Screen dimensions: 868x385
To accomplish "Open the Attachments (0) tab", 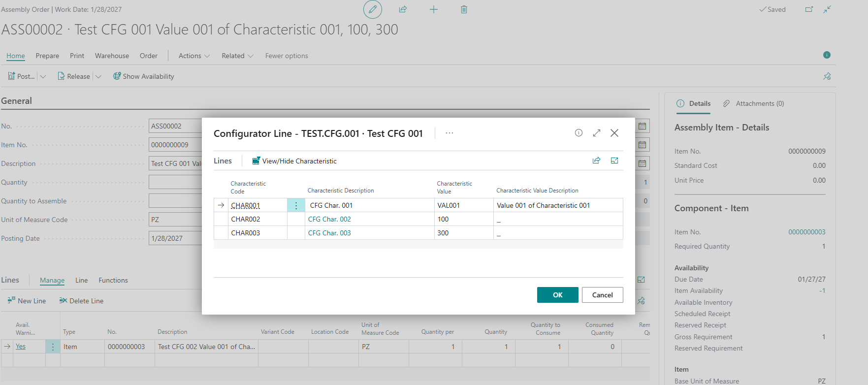I will 754,103.
